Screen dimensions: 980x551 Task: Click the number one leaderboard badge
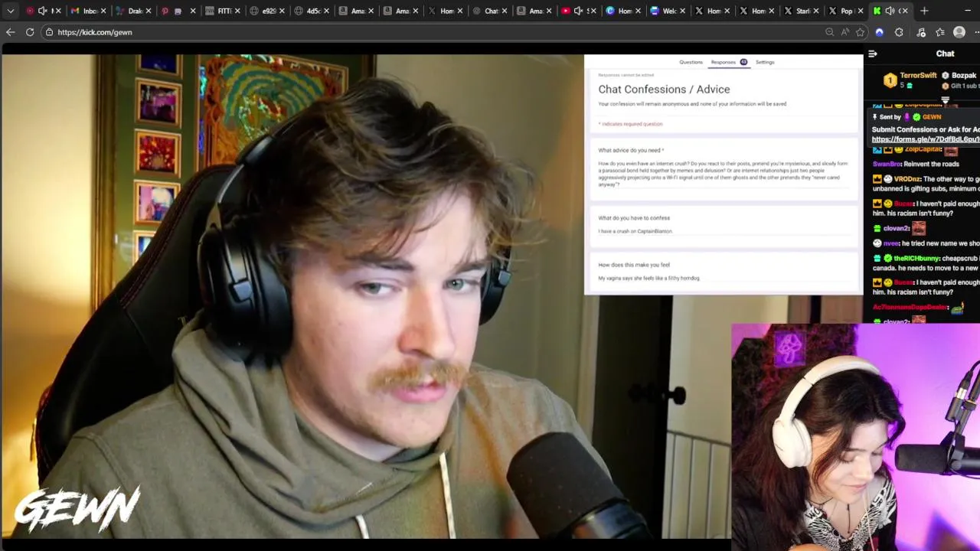[x=890, y=80]
